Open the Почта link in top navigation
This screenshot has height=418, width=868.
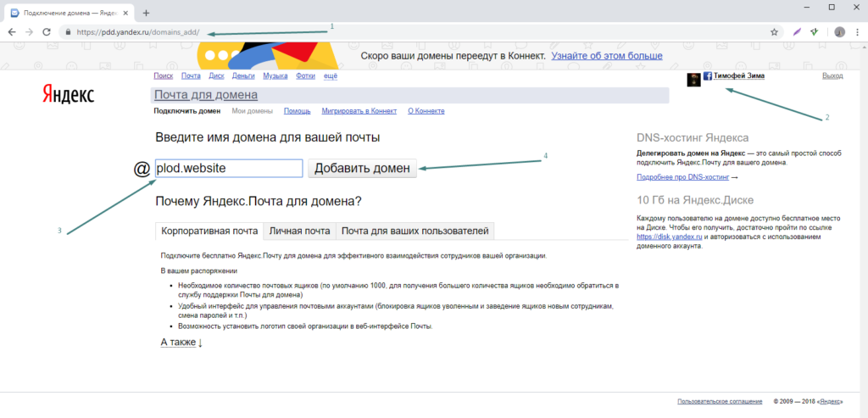pyautogui.click(x=191, y=75)
